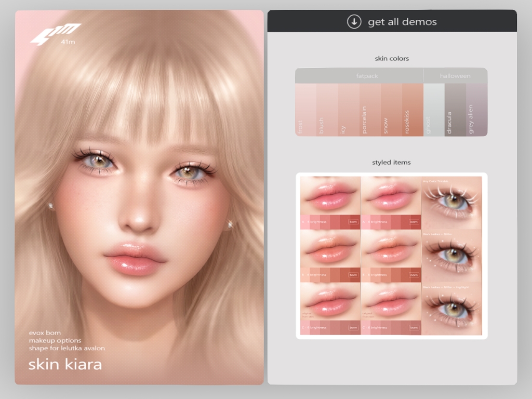532x399 pixels.
Task: Open the 'Black Lashes + Glitter' eye thumbnail
Action: [451, 255]
